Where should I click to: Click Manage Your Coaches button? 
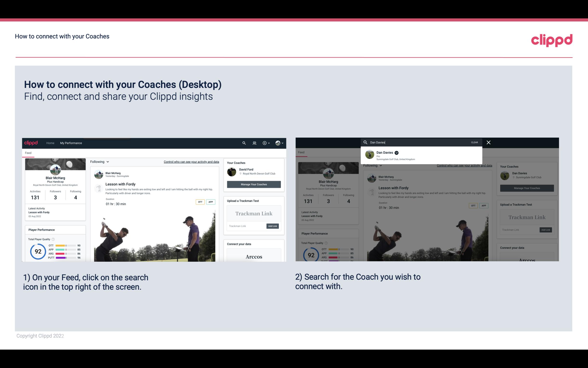[x=254, y=184]
